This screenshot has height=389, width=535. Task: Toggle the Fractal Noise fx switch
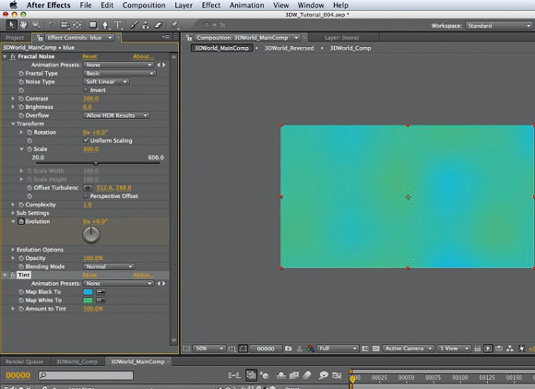(13, 57)
